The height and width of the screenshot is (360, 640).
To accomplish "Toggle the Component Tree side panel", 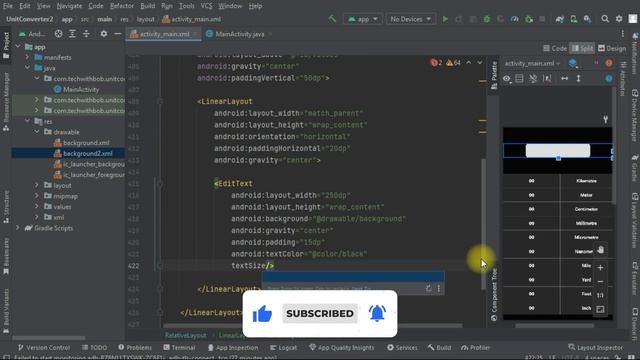I will point(494,295).
